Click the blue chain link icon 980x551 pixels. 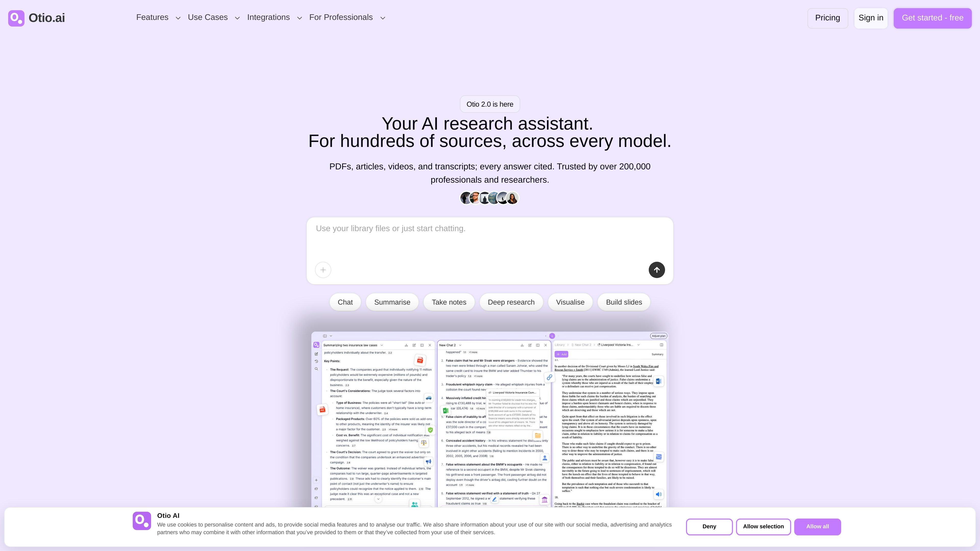549,377
